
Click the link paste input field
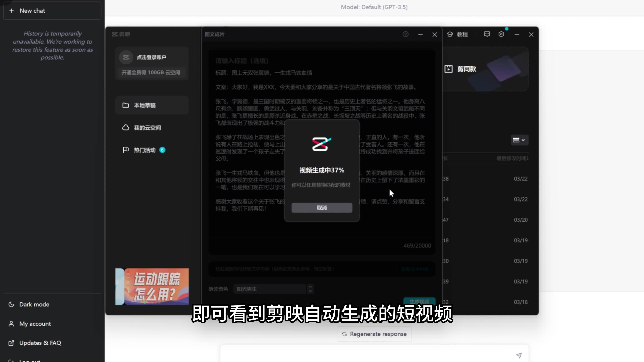(303, 269)
